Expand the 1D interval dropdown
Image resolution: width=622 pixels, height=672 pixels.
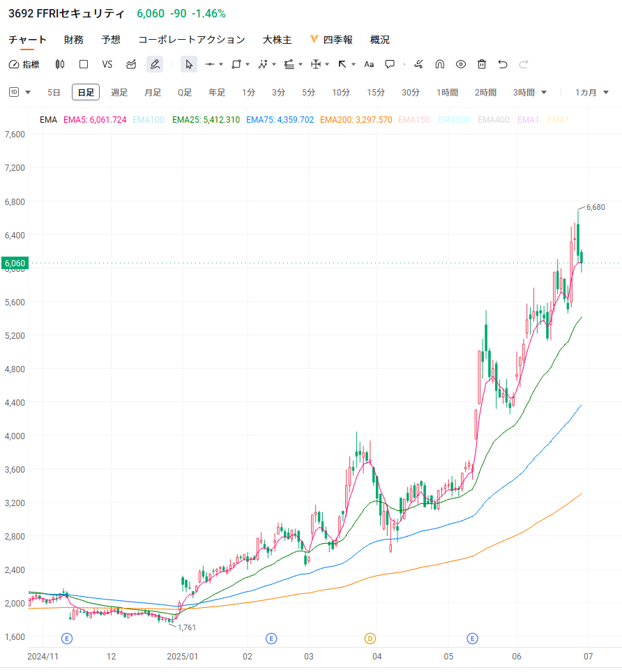(x=20, y=92)
